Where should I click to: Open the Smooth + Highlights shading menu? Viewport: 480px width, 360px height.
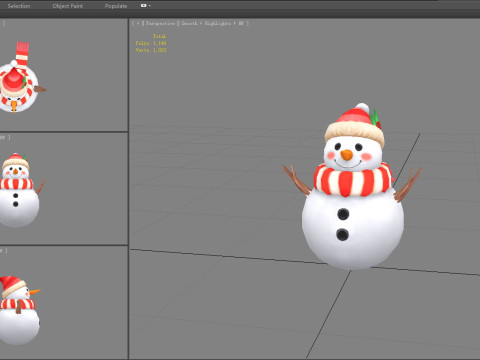coord(213,23)
